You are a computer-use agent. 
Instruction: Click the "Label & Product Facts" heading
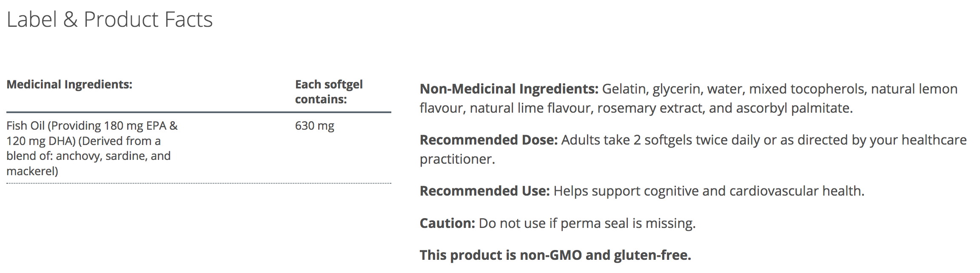[x=110, y=20]
